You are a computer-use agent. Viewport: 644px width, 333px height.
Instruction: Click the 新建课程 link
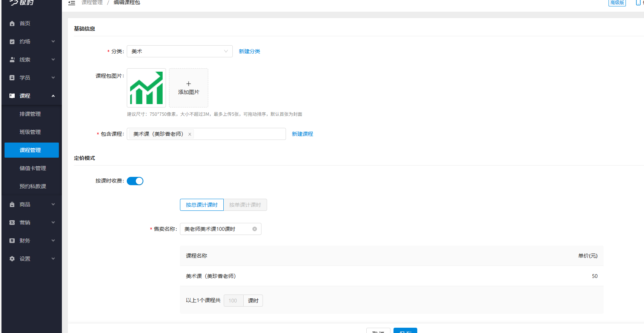tap(302, 134)
